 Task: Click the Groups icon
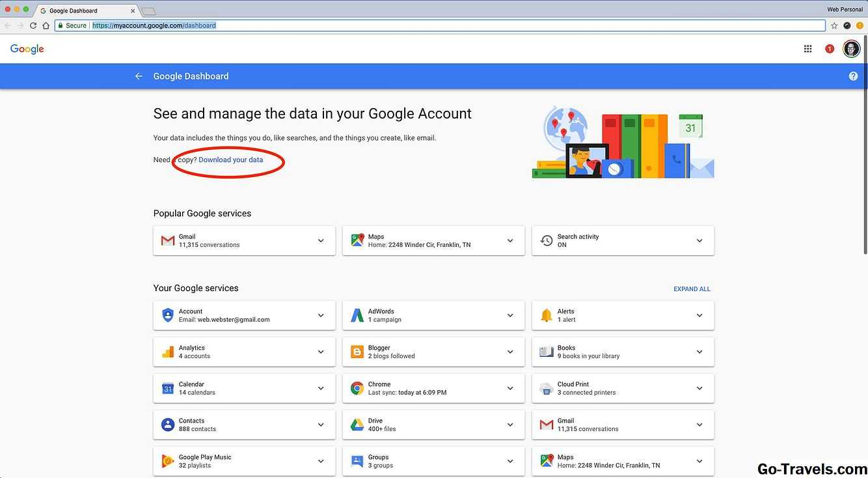tap(357, 461)
